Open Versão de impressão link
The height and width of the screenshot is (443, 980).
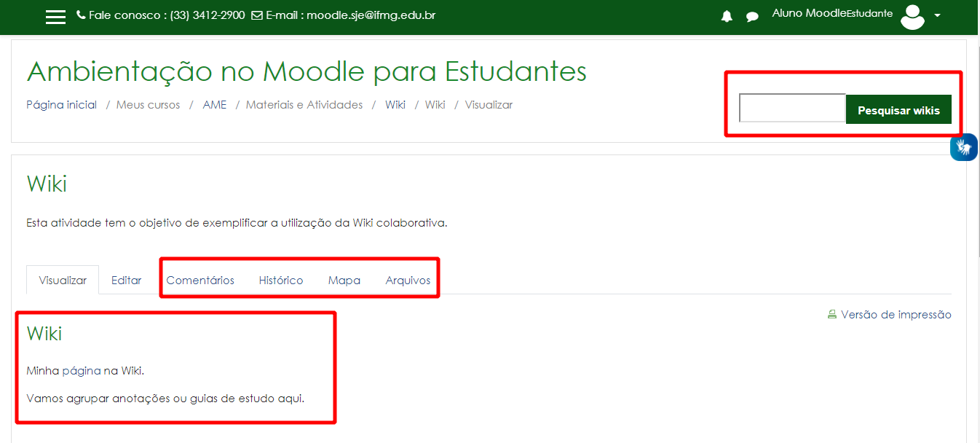[896, 314]
